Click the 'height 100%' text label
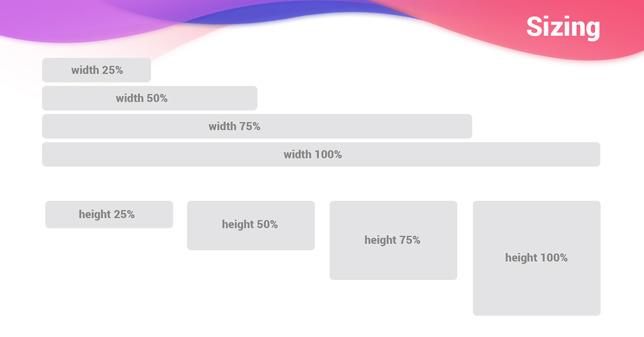Screen dimensions: 644x337 [536, 258]
